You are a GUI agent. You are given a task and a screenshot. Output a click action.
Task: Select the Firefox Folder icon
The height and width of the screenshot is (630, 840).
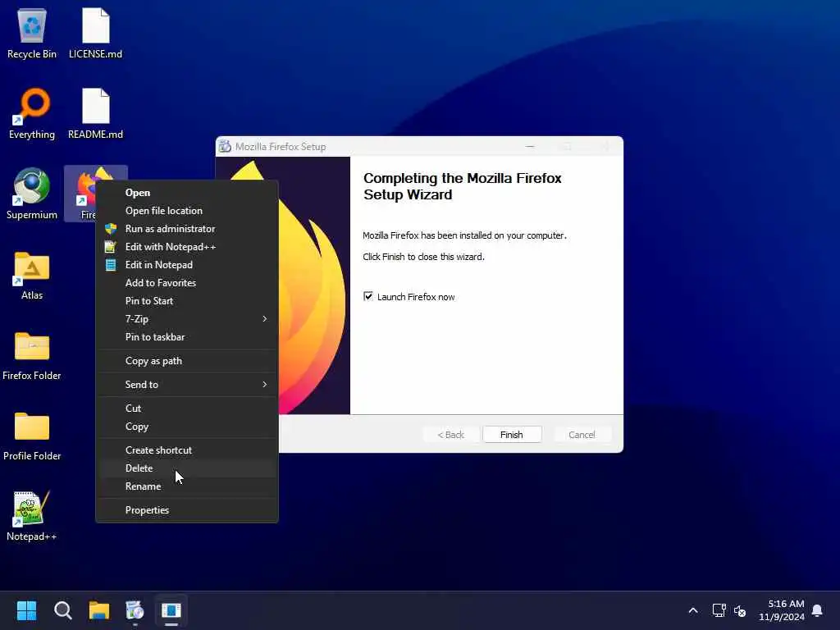coord(32,356)
